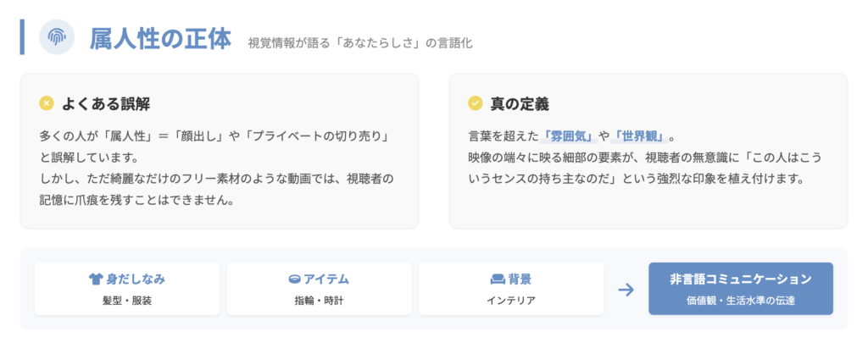Click the highlighted 「世界観」 text
Viewport: 868px width, 343px height.
(639, 136)
